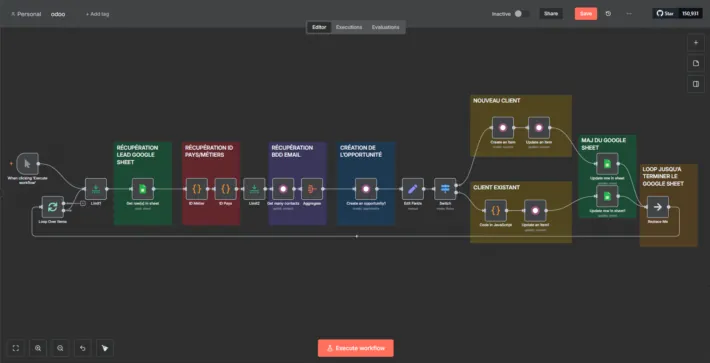
Task: Click the Execute workflow button
Action: tap(355, 348)
